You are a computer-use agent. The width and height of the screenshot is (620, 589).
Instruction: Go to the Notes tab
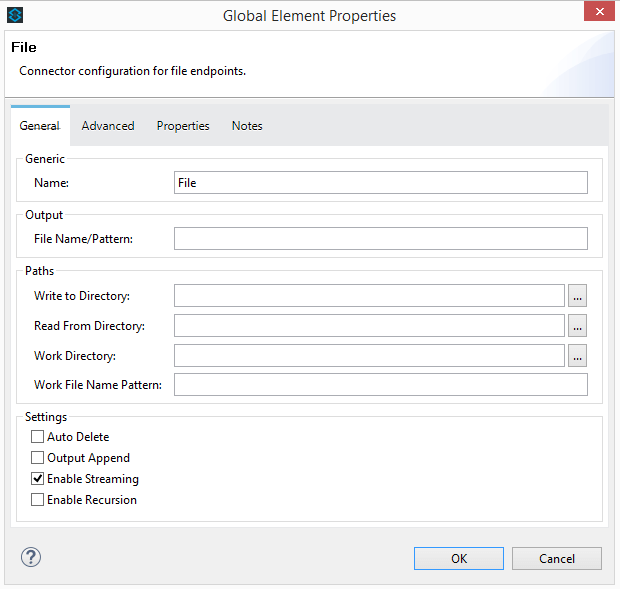tap(247, 126)
